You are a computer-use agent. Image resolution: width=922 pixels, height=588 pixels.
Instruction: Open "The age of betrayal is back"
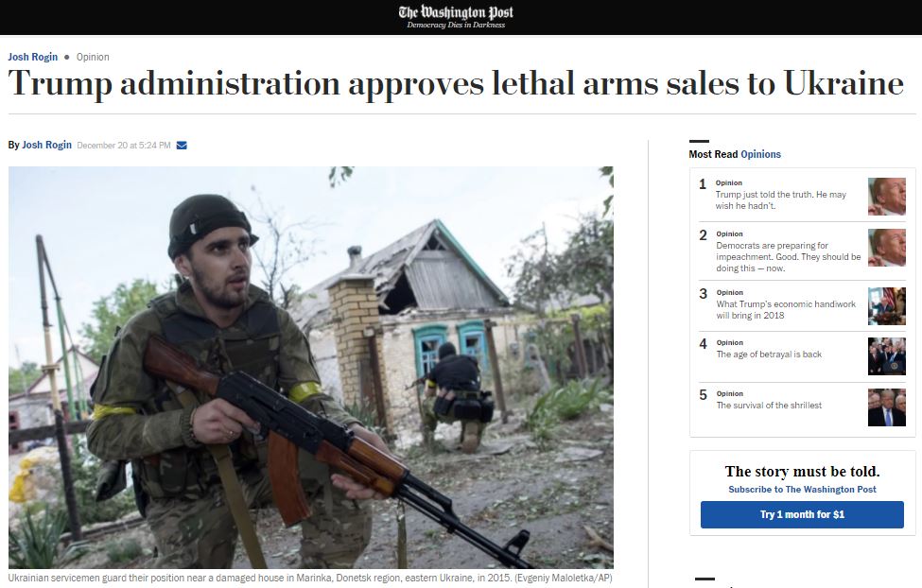[x=769, y=354]
